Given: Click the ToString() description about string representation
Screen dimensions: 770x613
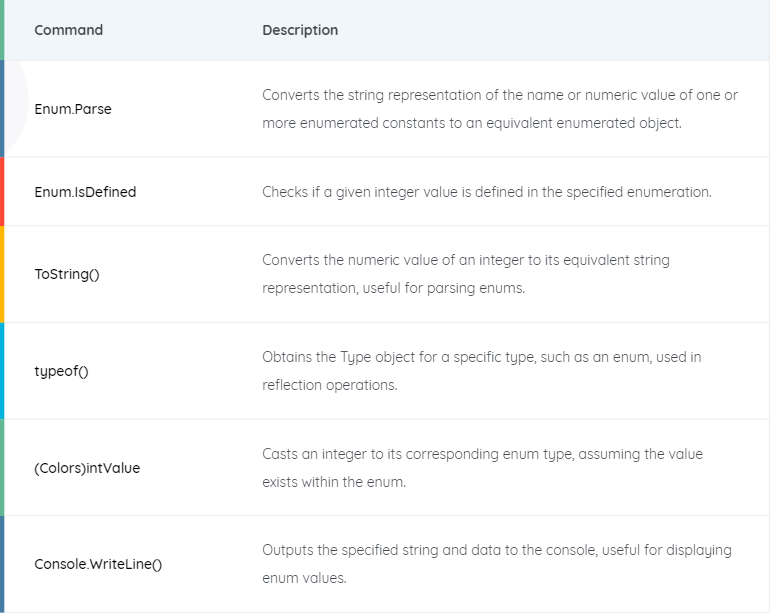Looking at the screenshot, I should 466,274.
